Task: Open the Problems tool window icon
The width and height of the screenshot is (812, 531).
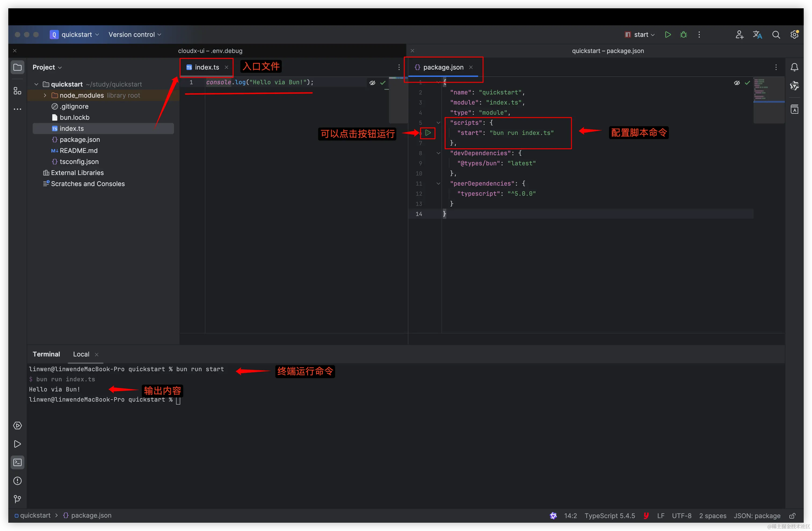Action: click(x=17, y=481)
